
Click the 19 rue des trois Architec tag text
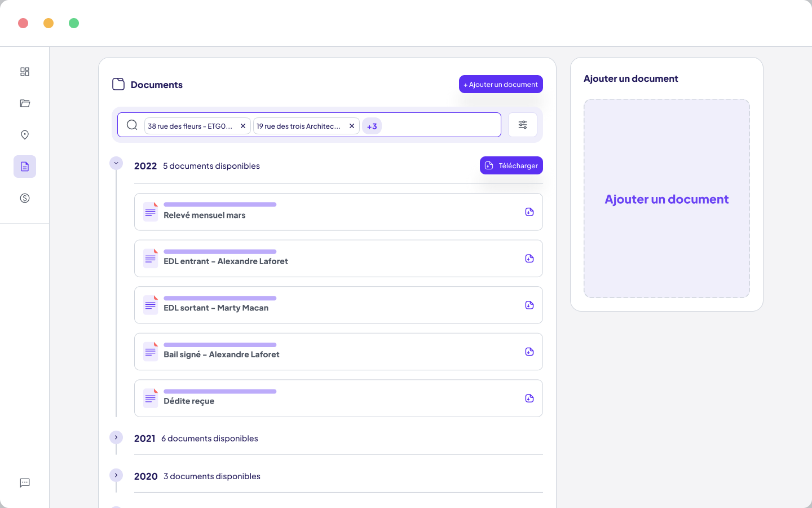298,126
